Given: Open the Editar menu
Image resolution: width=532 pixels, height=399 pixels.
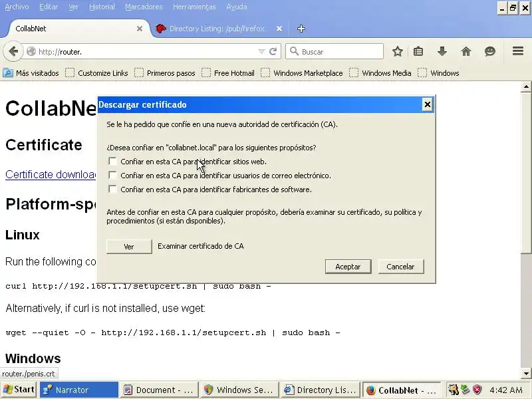Looking at the screenshot, I should (49, 7).
